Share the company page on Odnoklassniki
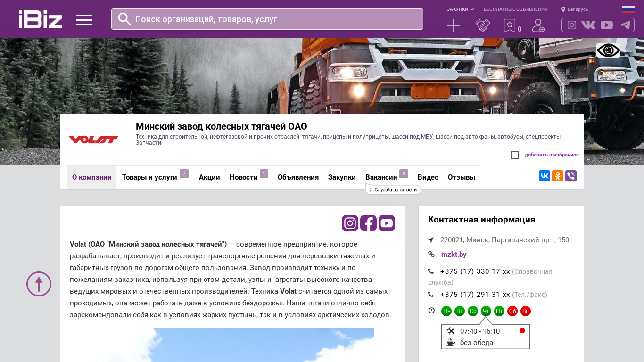Image resolution: width=644 pixels, height=362 pixels. pos(558,176)
